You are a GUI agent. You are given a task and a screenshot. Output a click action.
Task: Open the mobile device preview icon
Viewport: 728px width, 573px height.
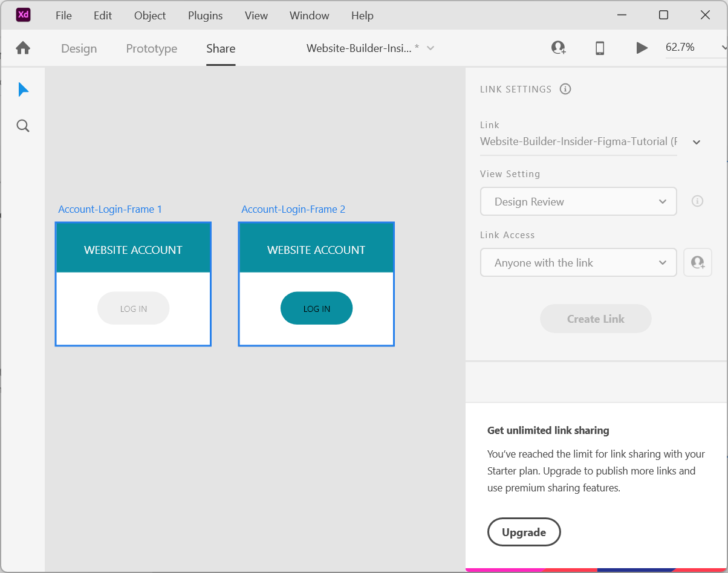tap(599, 48)
